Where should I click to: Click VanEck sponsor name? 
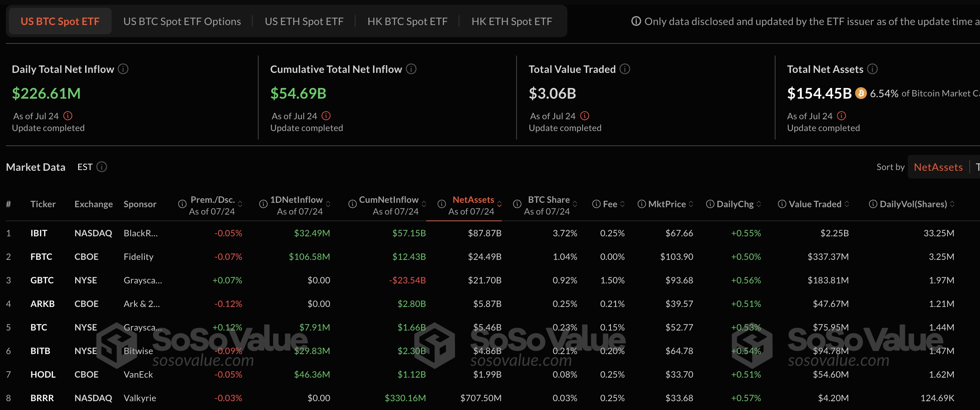(138, 374)
